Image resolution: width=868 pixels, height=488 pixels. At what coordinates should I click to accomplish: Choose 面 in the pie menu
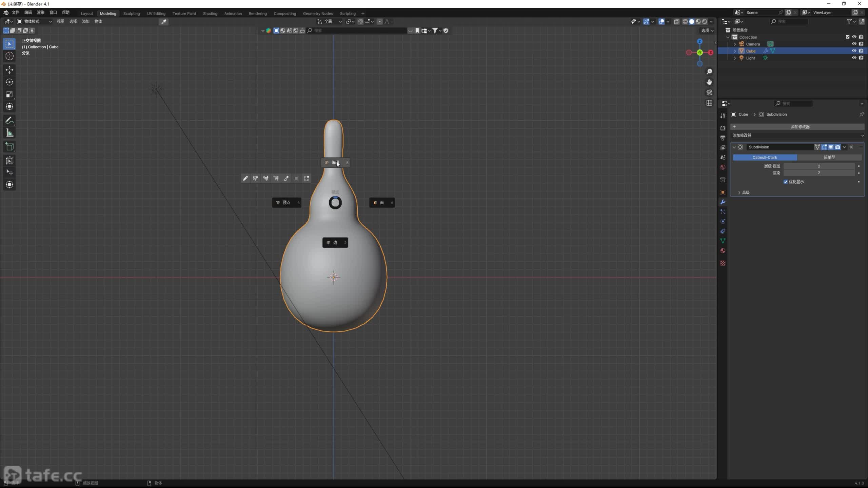[x=382, y=203]
